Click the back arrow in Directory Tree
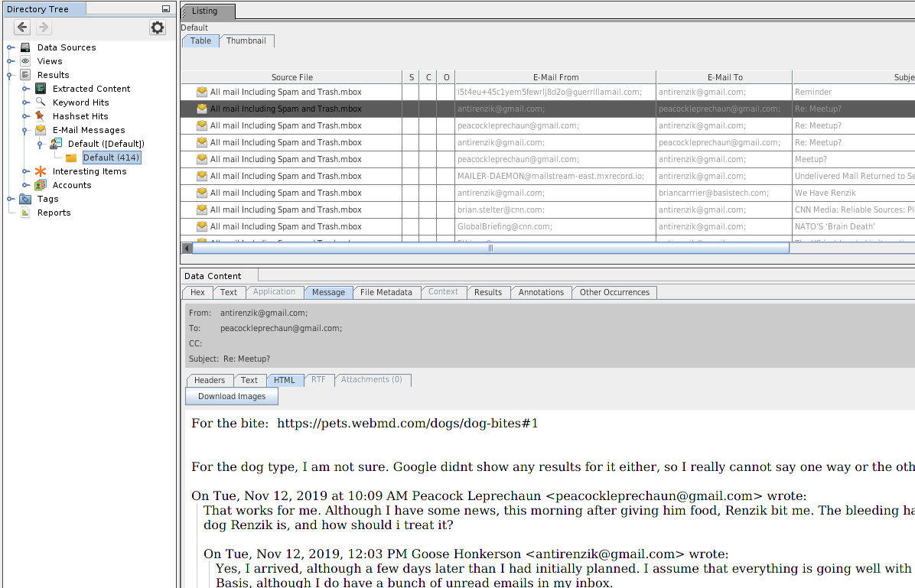 tap(22, 28)
